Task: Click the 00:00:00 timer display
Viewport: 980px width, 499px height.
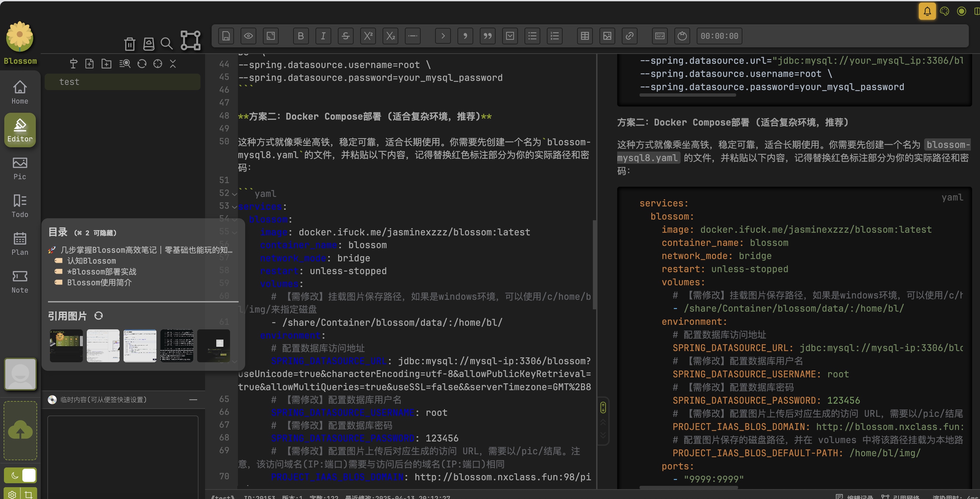Action: pos(719,36)
